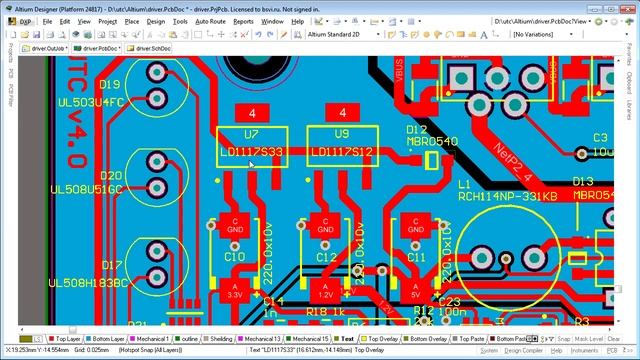Open the Auto Route menu

pyautogui.click(x=210, y=22)
